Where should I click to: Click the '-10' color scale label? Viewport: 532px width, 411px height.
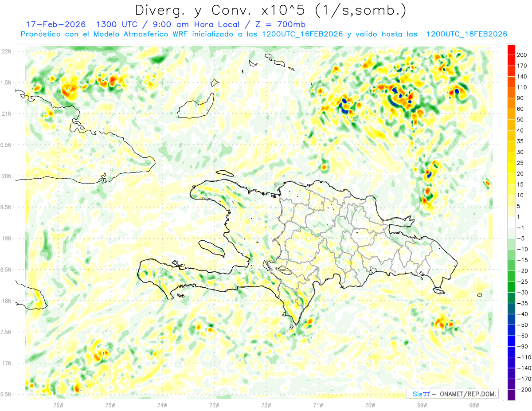pos(524,250)
